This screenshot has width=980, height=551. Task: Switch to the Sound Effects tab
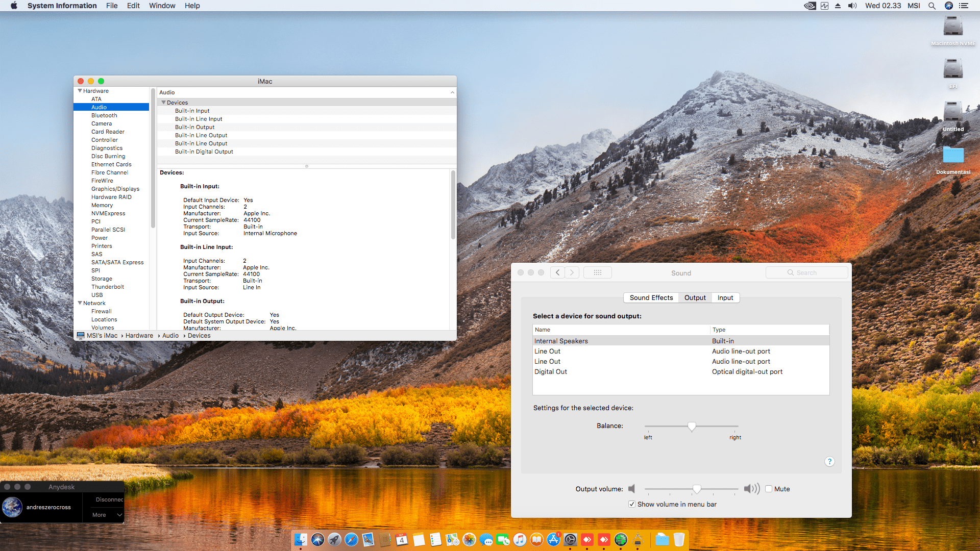pyautogui.click(x=651, y=297)
